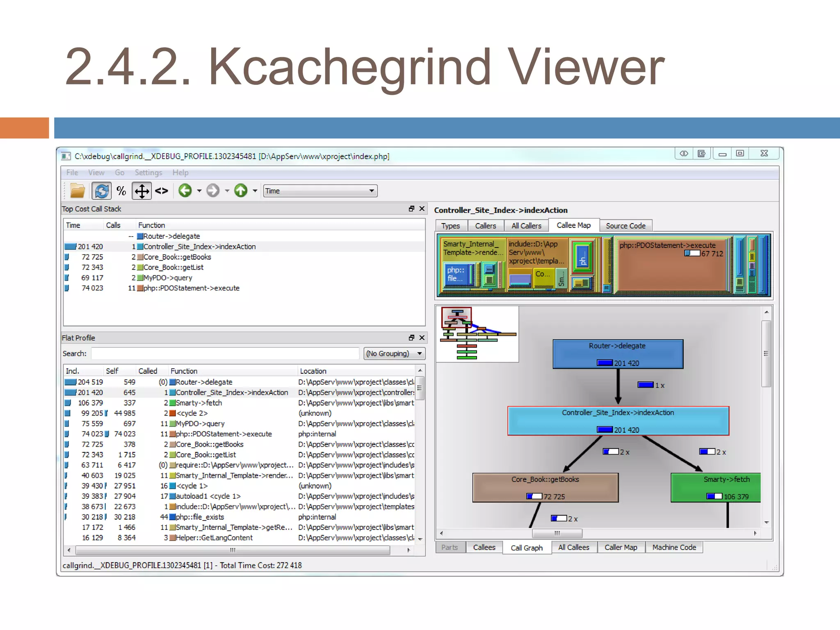
Task: Select Core_Book::getList in call stack
Action: pyautogui.click(x=244, y=267)
